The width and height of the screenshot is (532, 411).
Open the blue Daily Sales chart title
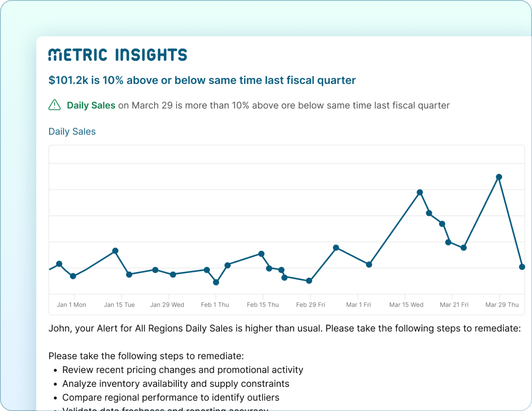point(72,131)
